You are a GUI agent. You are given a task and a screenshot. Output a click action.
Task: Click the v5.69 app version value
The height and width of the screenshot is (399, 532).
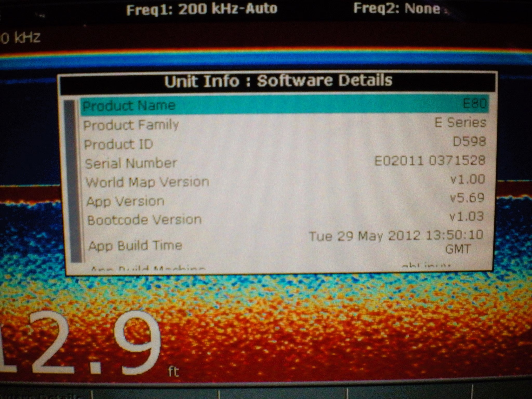(467, 198)
